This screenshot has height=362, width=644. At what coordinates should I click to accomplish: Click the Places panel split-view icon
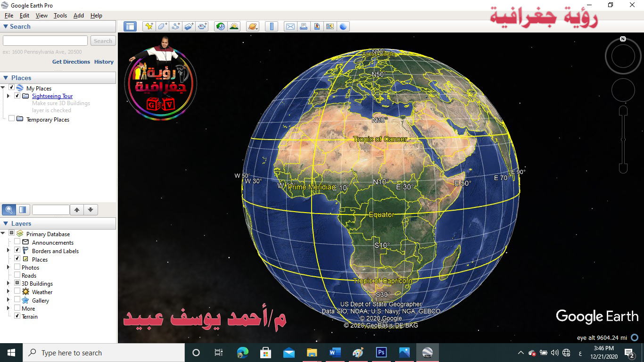pyautogui.click(x=23, y=210)
